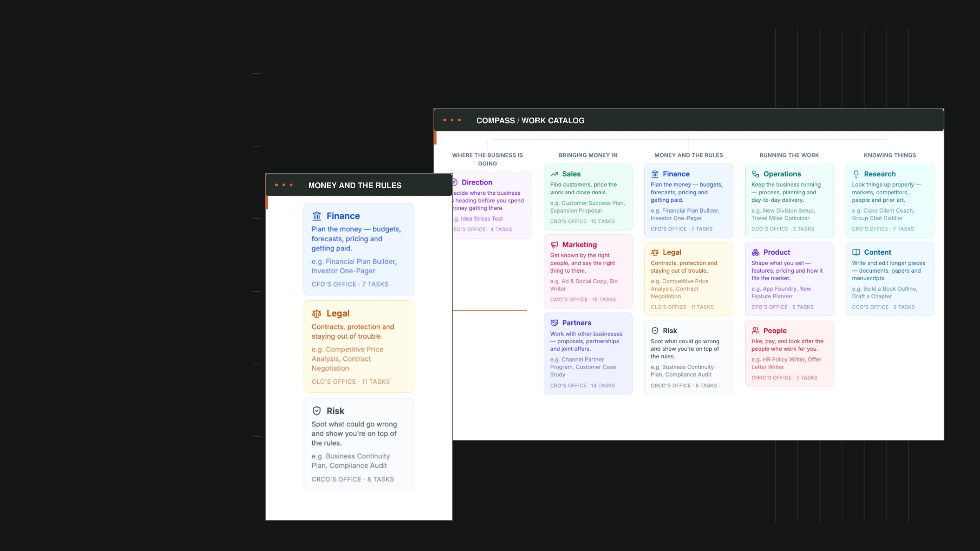
Task: Click 'e.g. App Foundry, New Feature Planner' text
Action: (781, 293)
